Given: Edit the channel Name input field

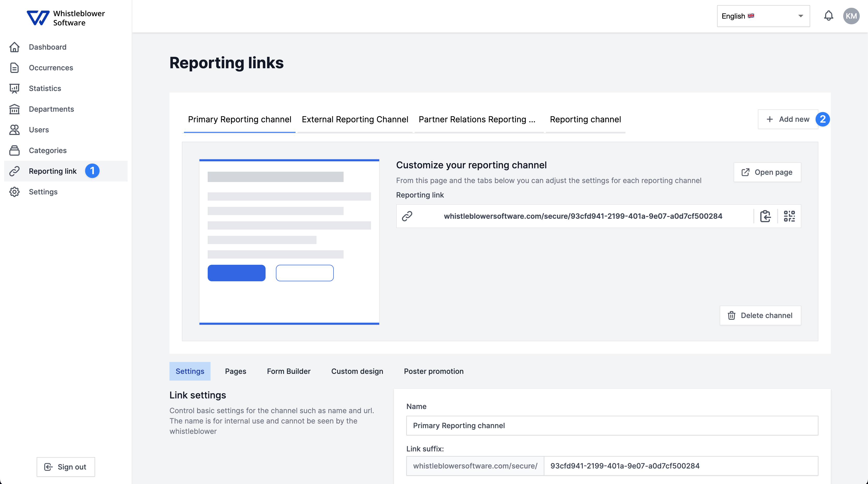Looking at the screenshot, I should (612, 425).
